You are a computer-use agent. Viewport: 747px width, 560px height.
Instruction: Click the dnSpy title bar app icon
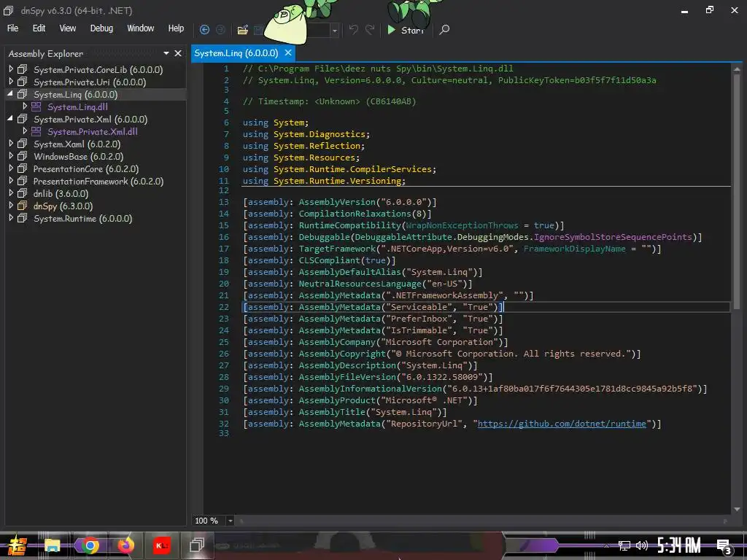pos(8,10)
